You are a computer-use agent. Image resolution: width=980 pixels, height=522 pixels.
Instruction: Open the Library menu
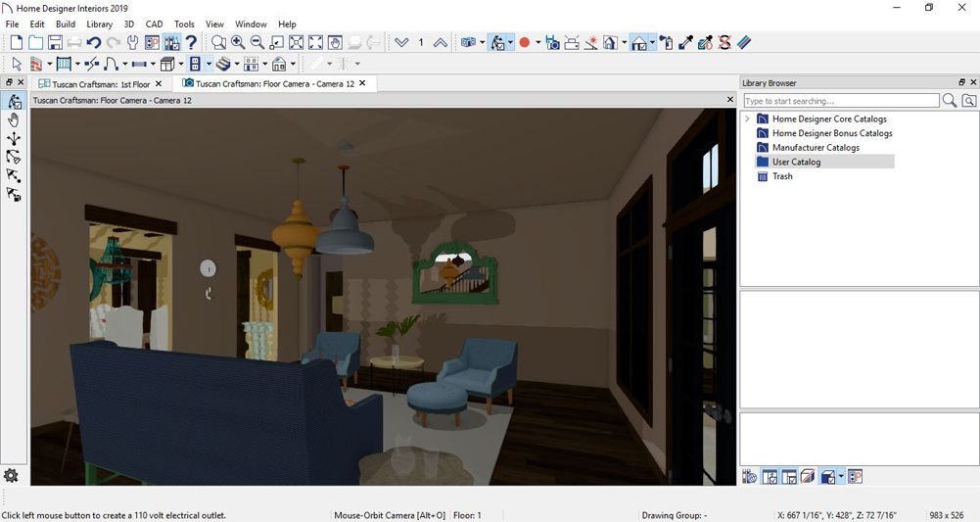[100, 24]
